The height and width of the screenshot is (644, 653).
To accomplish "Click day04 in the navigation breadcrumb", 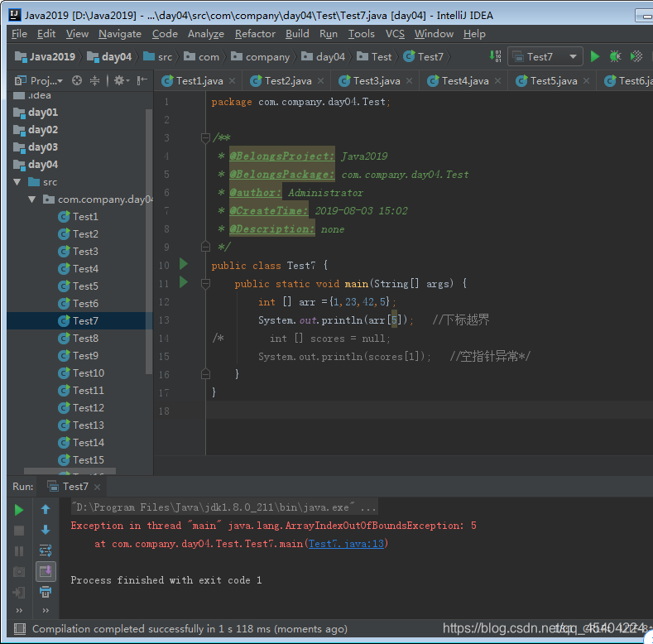I will (109, 56).
